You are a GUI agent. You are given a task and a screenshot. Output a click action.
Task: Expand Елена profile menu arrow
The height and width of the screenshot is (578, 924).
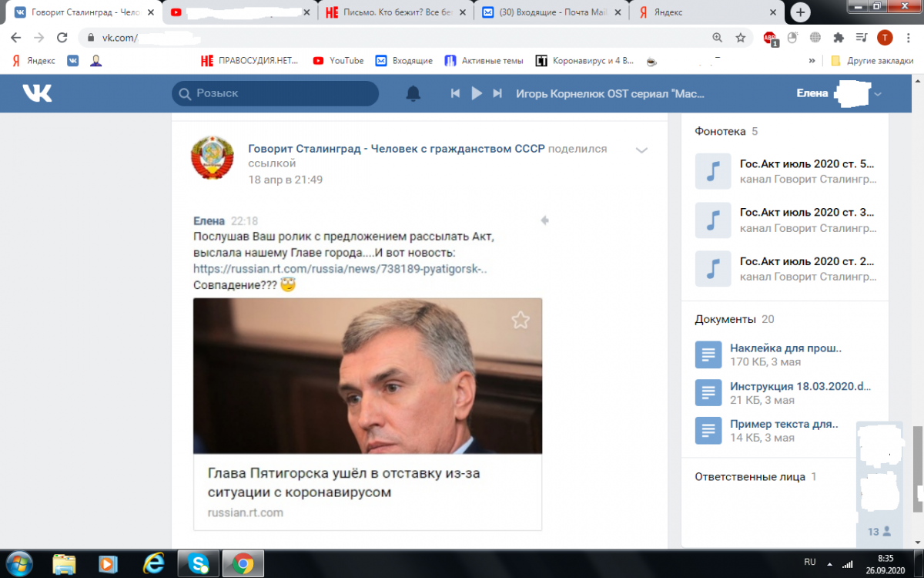click(x=878, y=94)
